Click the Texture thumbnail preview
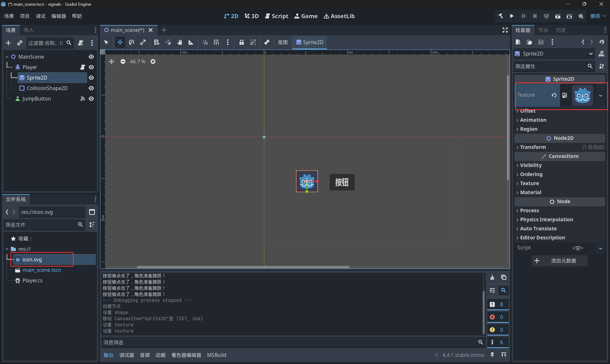The image size is (610, 364). 582,96
